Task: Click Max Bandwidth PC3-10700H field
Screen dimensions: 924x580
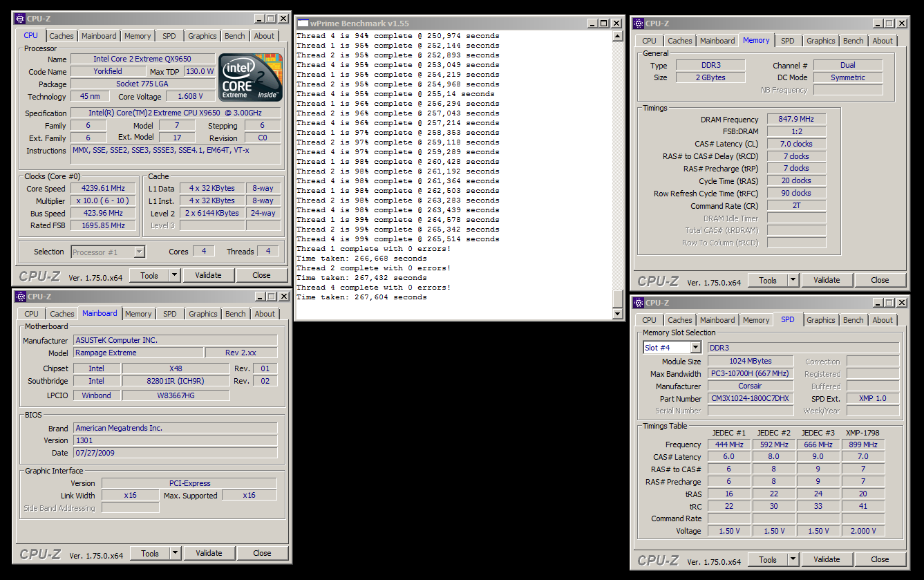Action: (751, 374)
